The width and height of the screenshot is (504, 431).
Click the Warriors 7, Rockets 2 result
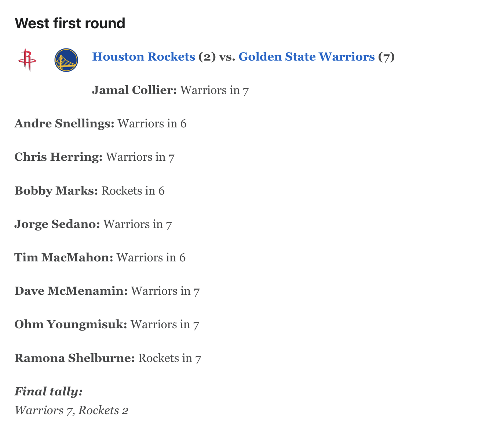(x=72, y=410)
